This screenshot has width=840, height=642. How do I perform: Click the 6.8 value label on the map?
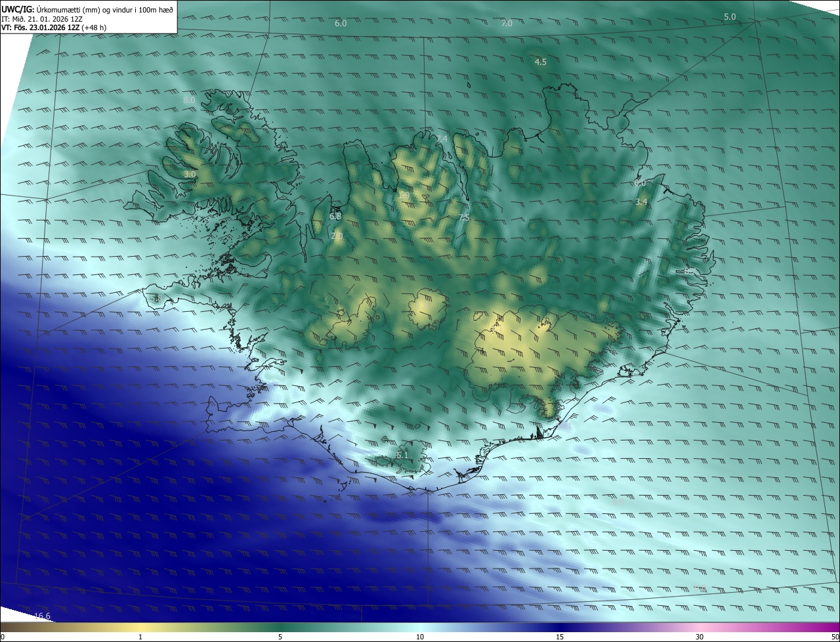pyautogui.click(x=336, y=216)
